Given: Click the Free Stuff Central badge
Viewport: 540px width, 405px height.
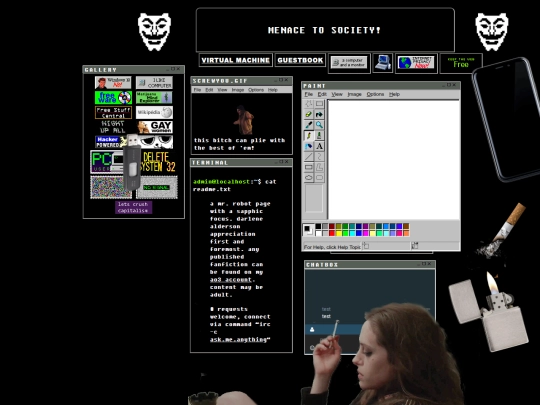Looking at the screenshot, I should coord(113,112).
